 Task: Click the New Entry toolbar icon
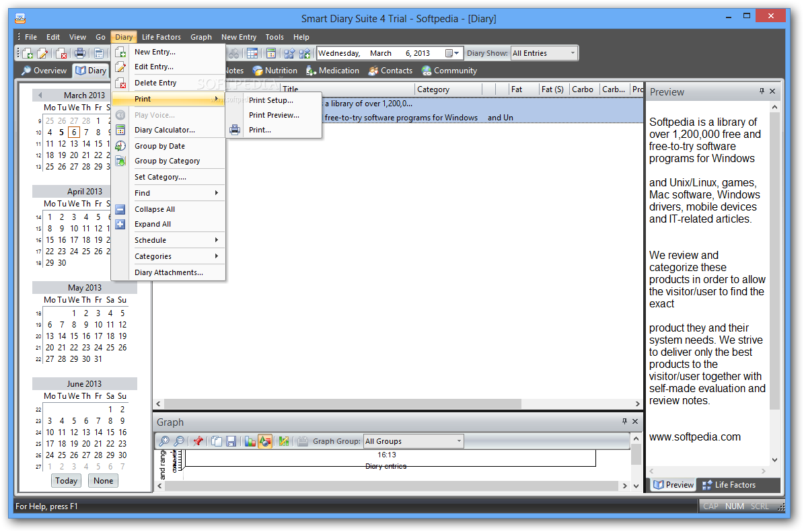coord(28,53)
